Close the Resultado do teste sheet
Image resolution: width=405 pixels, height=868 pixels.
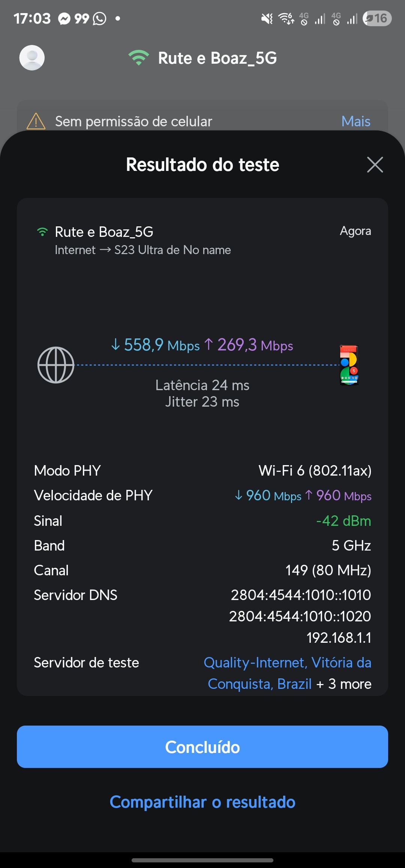(375, 165)
